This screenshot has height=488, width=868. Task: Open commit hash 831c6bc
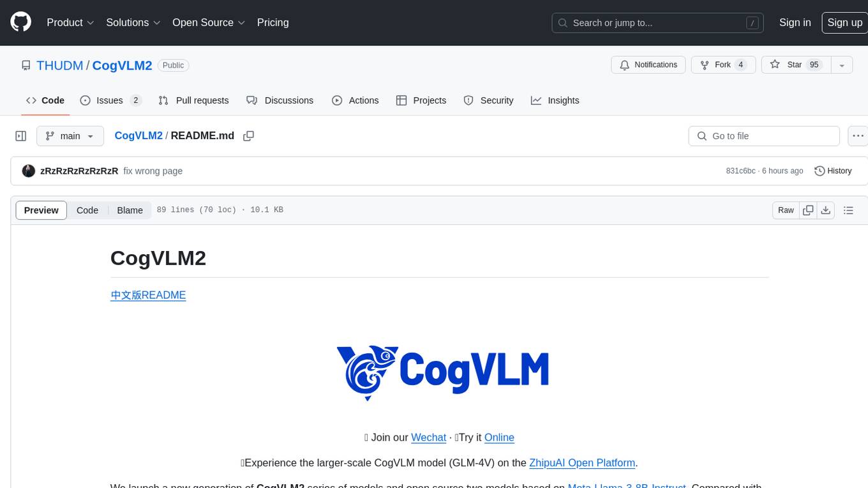(740, 171)
